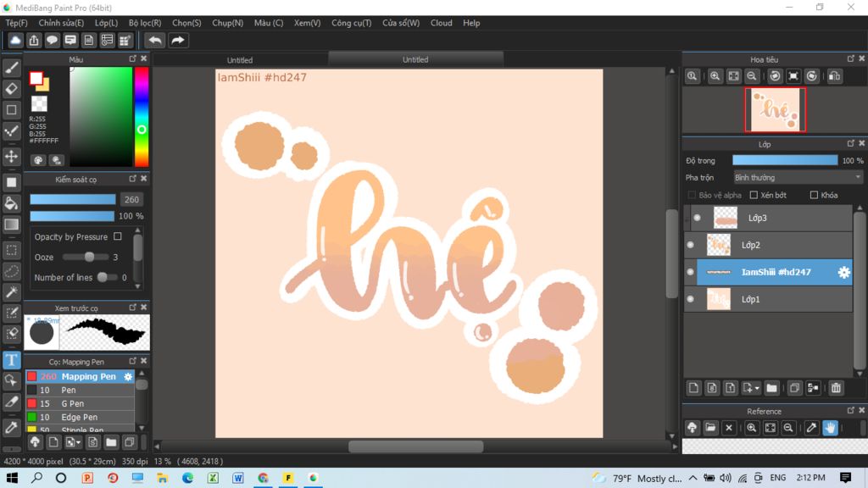Expand the add layer dropdown arrow in layer panel

pos(757,388)
